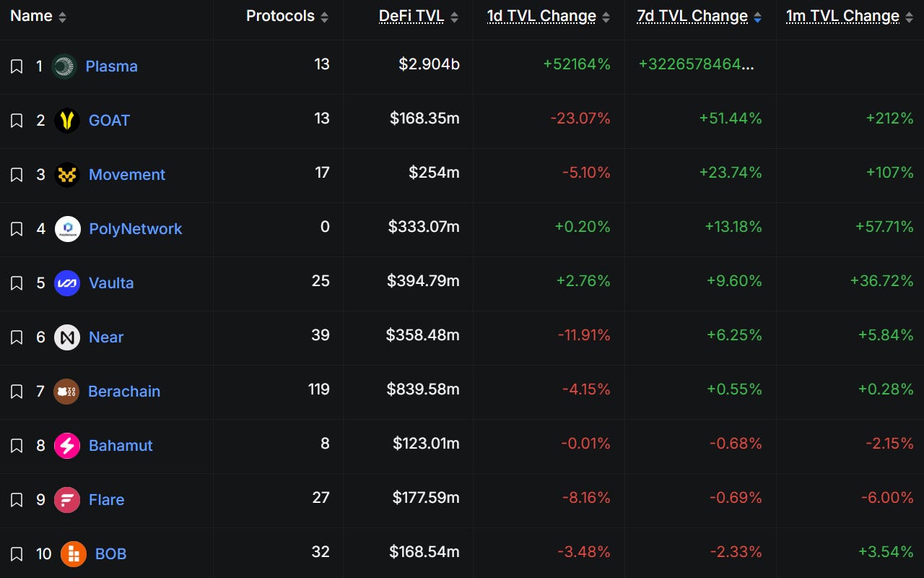Open the GOAT chain link
Image resolution: width=924 pixels, height=578 pixels.
click(109, 121)
